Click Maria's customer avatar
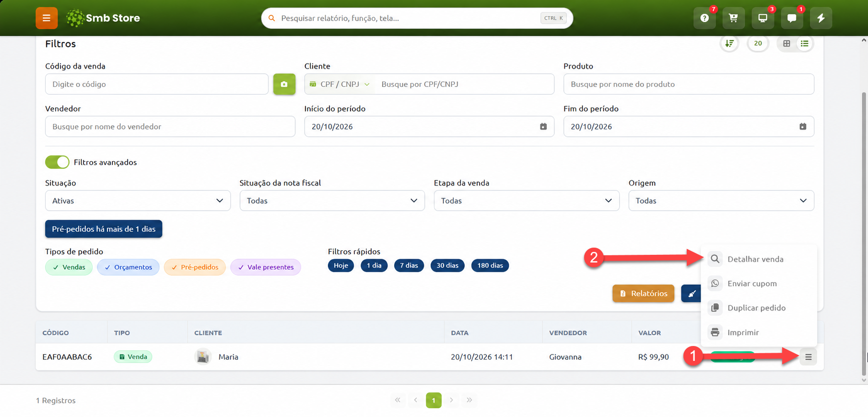Viewport: 868px width, 417px height. [203, 357]
